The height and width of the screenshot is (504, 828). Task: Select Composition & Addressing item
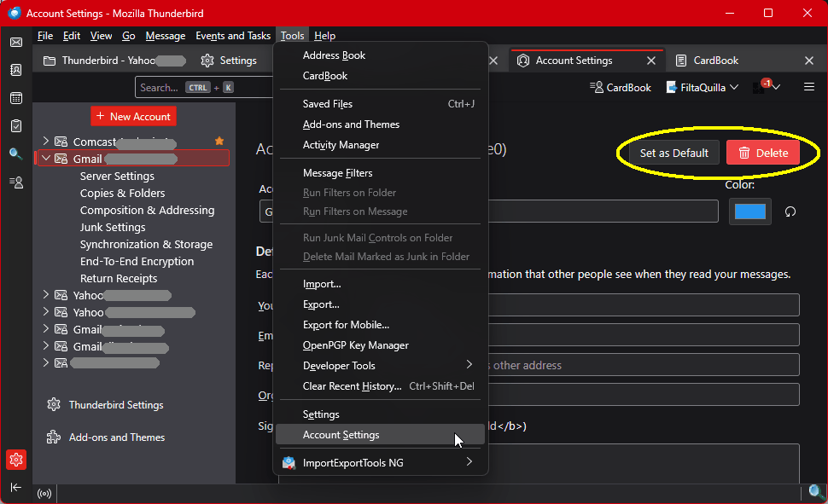[x=148, y=210]
